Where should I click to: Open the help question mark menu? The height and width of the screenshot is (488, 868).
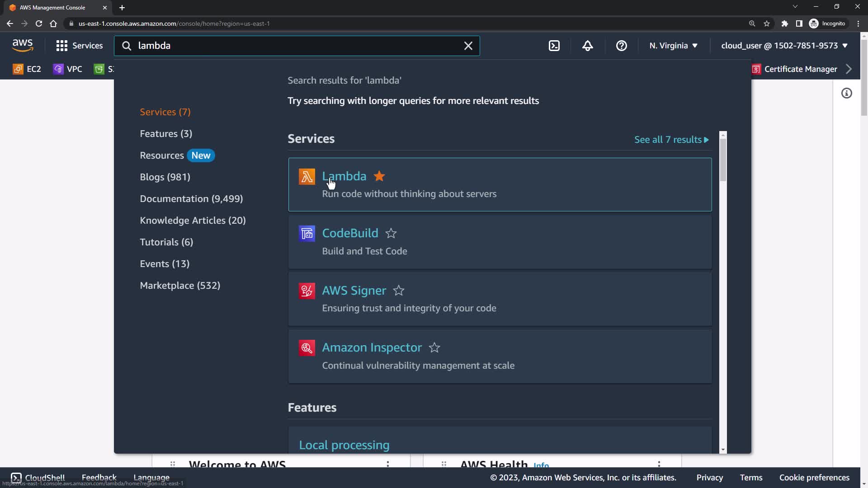[622, 46]
